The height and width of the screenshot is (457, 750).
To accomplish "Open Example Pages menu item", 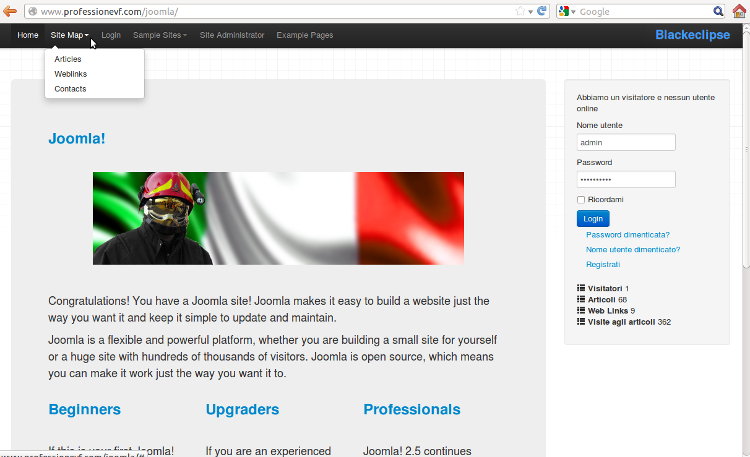I will pos(305,35).
